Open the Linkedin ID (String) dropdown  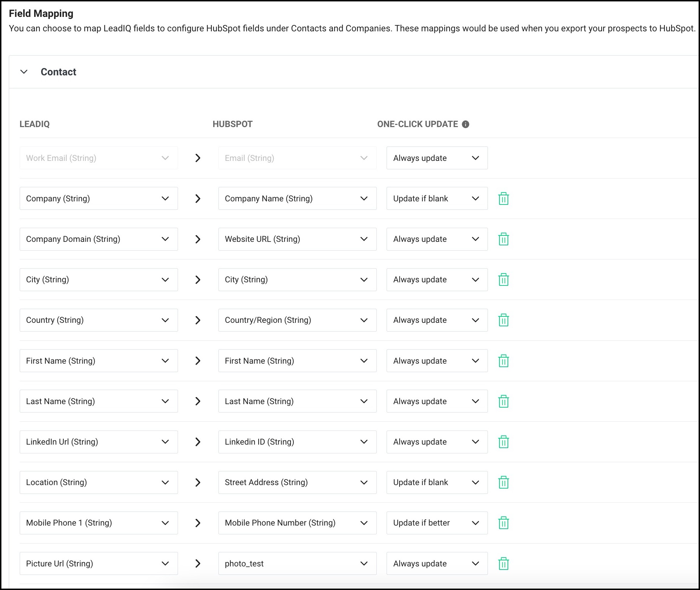tap(298, 442)
